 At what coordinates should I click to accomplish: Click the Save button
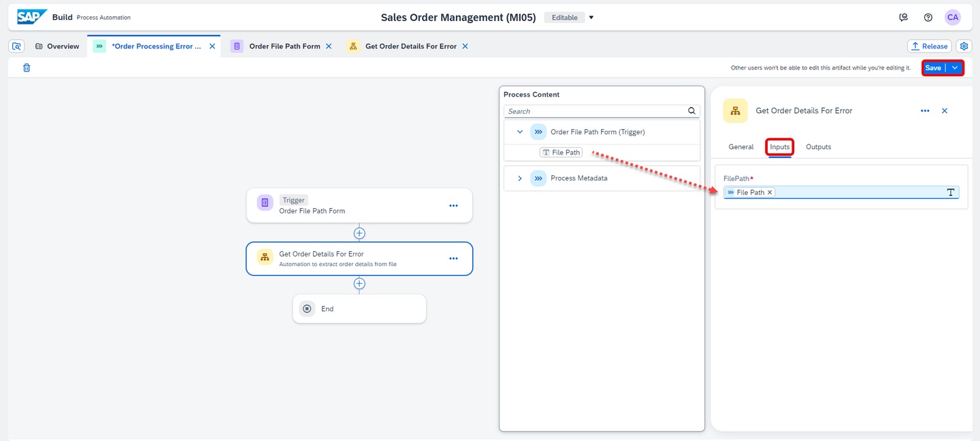tap(933, 67)
